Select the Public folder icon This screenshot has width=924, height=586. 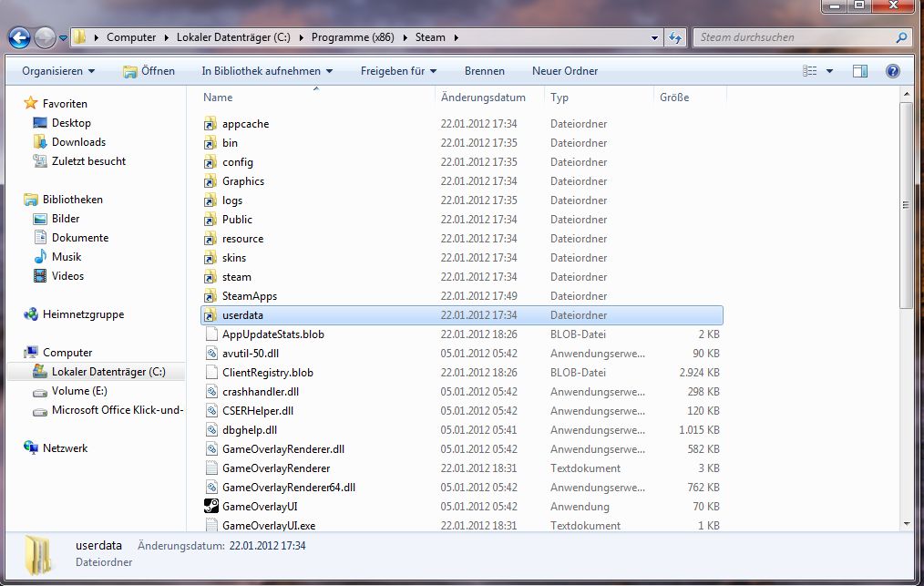pyautogui.click(x=210, y=220)
